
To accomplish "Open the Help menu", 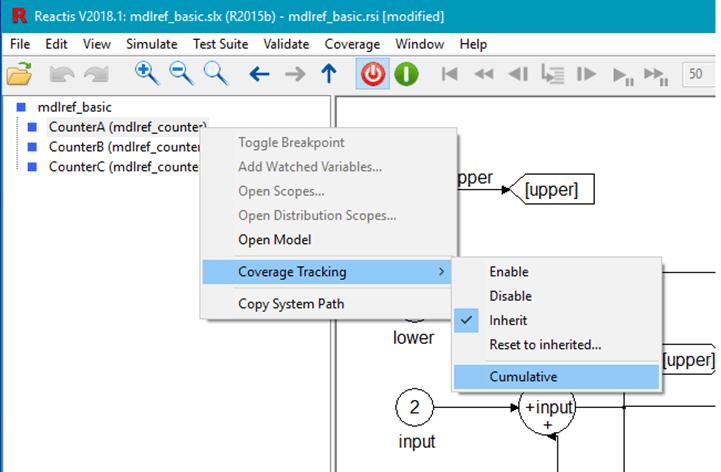I will [x=473, y=44].
